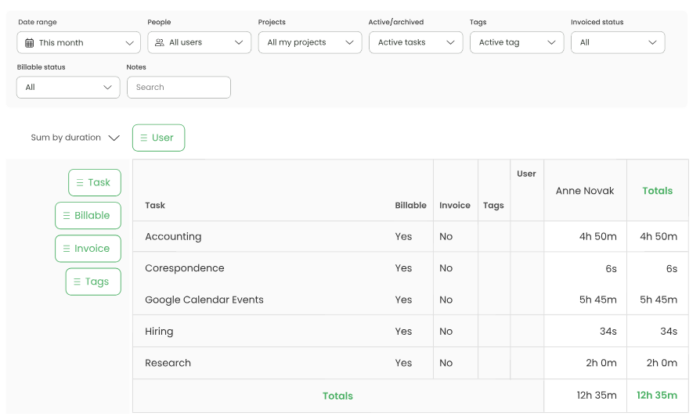The width and height of the screenshot is (700, 420).
Task: Click the User grouping chip
Action: coord(158,138)
